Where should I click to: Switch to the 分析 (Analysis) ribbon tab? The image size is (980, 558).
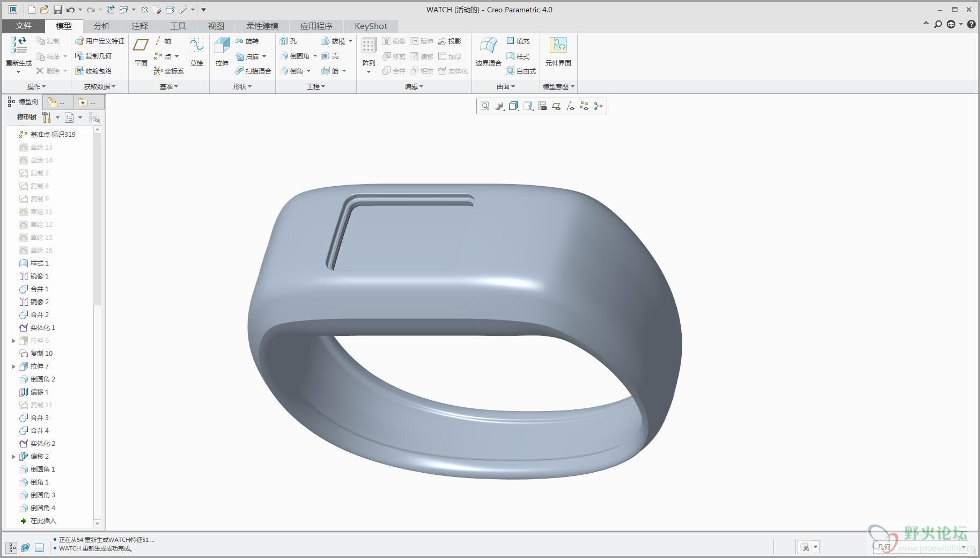[101, 26]
